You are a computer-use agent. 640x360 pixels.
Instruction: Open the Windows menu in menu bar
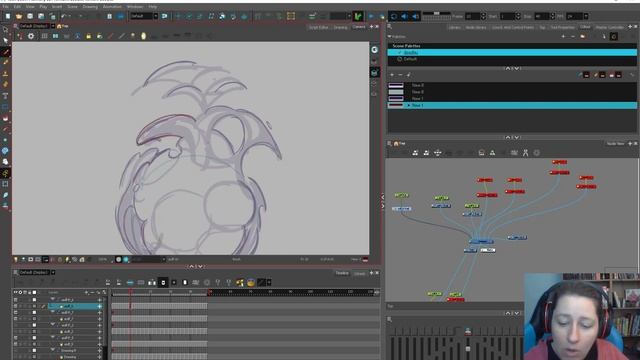point(135,7)
